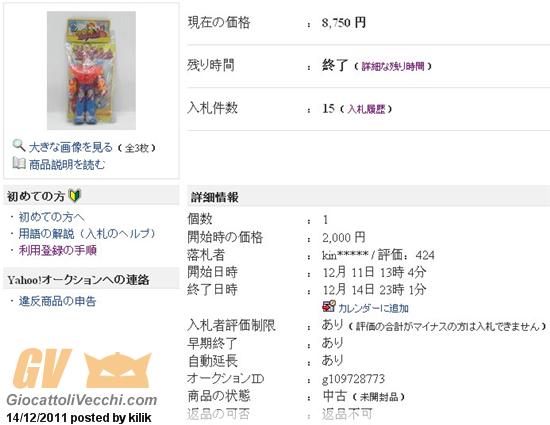Image resolution: width=550 pixels, height=425 pixels.
Task: Open the product thumbnail image
Action: [x=92, y=70]
